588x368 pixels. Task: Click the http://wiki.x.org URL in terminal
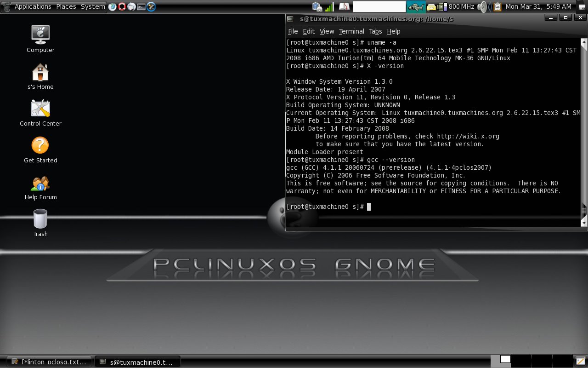(468, 136)
